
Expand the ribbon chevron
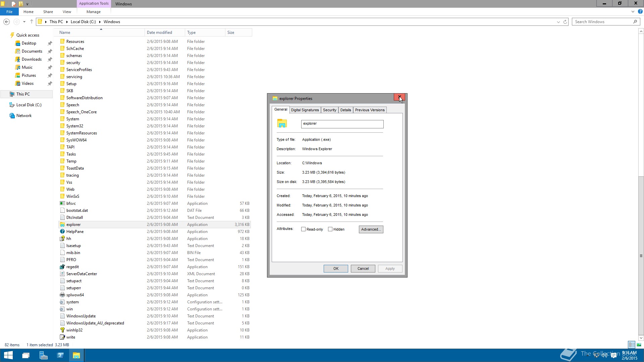(x=633, y=11)
